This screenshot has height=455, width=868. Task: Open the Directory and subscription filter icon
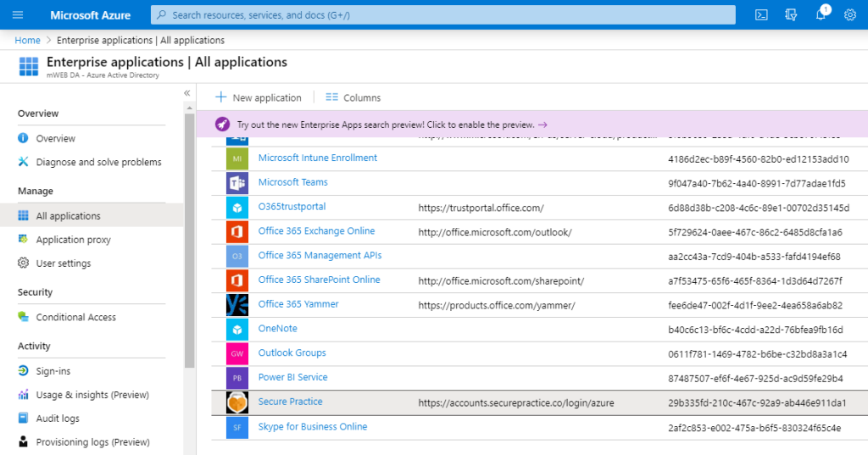click(792, 15)
